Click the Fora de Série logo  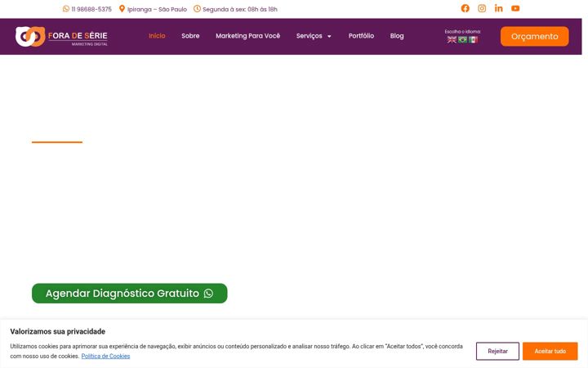61,37
